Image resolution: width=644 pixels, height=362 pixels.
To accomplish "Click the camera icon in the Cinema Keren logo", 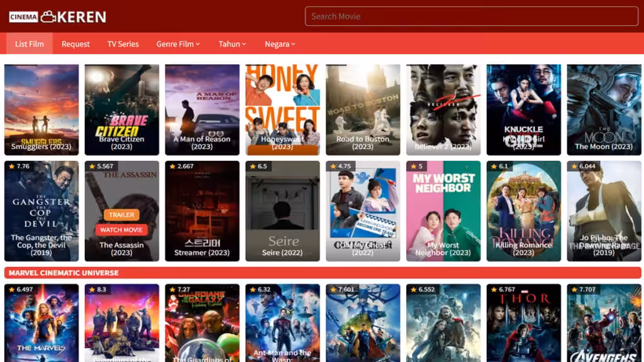I will (47, 16).
